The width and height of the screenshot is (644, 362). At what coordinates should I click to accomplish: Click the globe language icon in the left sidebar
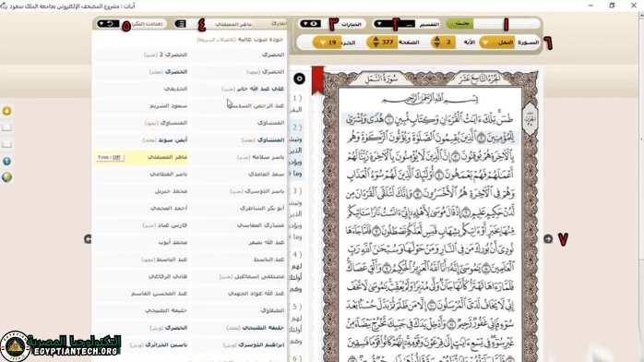click(6, 177)
